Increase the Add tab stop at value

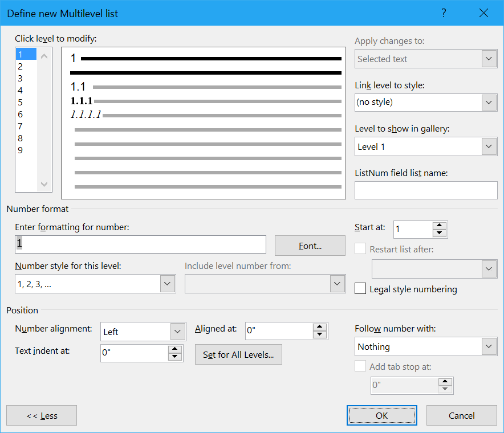pyautogui.click(x=445, y=382)
